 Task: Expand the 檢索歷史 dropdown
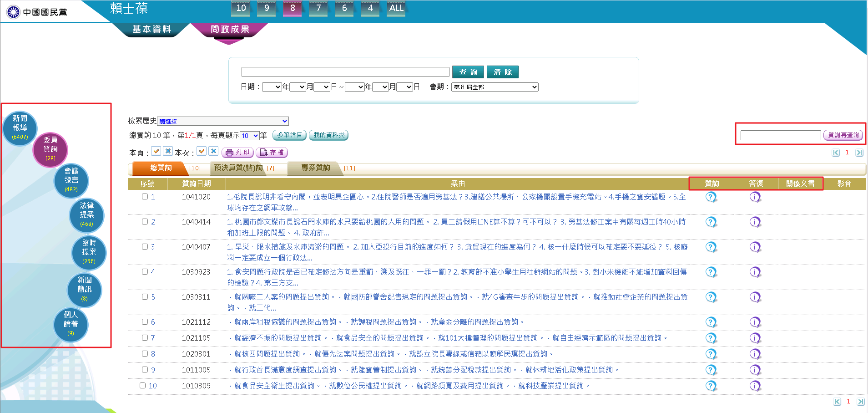click(223, 121)
